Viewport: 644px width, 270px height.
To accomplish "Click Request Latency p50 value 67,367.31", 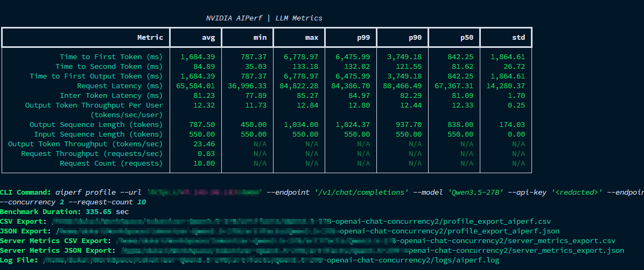I will coord(454,86).
